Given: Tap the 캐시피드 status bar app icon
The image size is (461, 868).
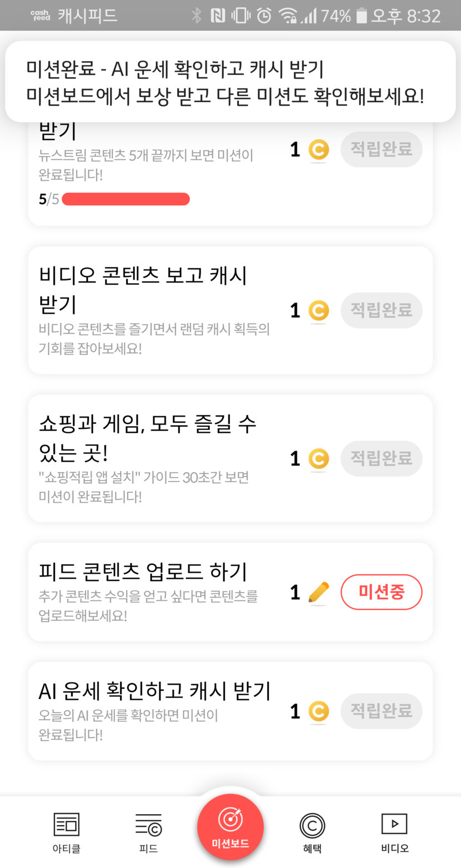Looking at the screenshot, I should point(41,15).
